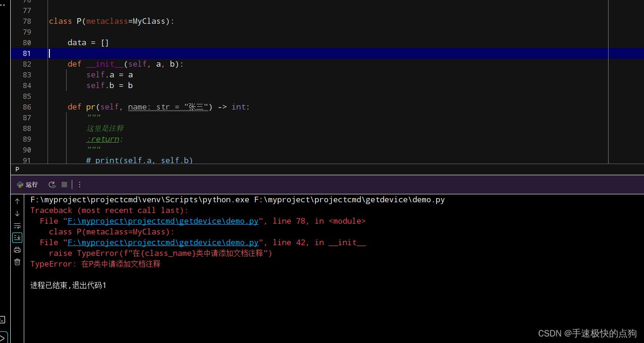
Task: Click the 'Traceback (most recent call last):' line
Action: point(110,210)
